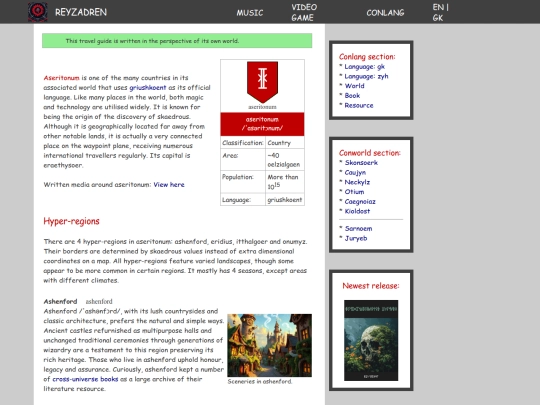This screenshot has height=405, width=540.
Task: Go to Caujyn in the Conworld section
Action: coord(355,173)
